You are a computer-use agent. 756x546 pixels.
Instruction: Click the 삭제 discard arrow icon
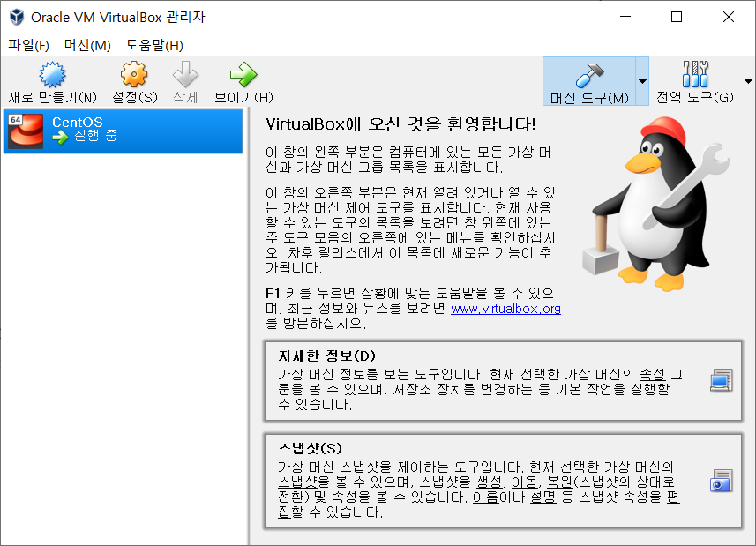[185, 75]
